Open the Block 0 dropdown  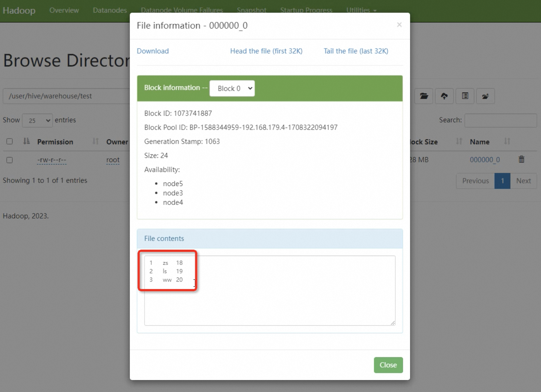[x=232, y=89]
